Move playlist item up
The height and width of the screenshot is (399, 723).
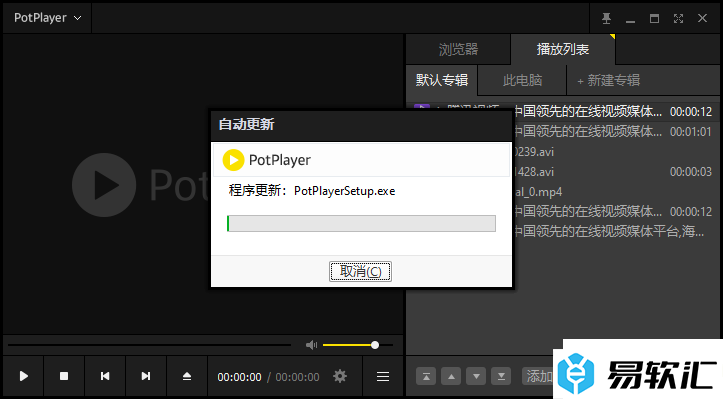click(x=451, y=376)
